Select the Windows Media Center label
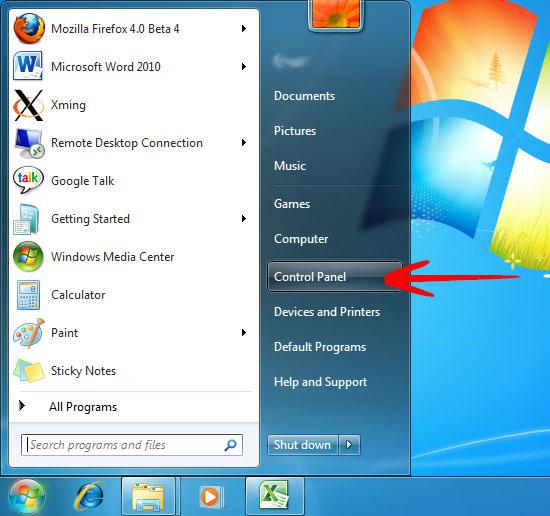Screen dimensions: 550x516 pos(113,257)
